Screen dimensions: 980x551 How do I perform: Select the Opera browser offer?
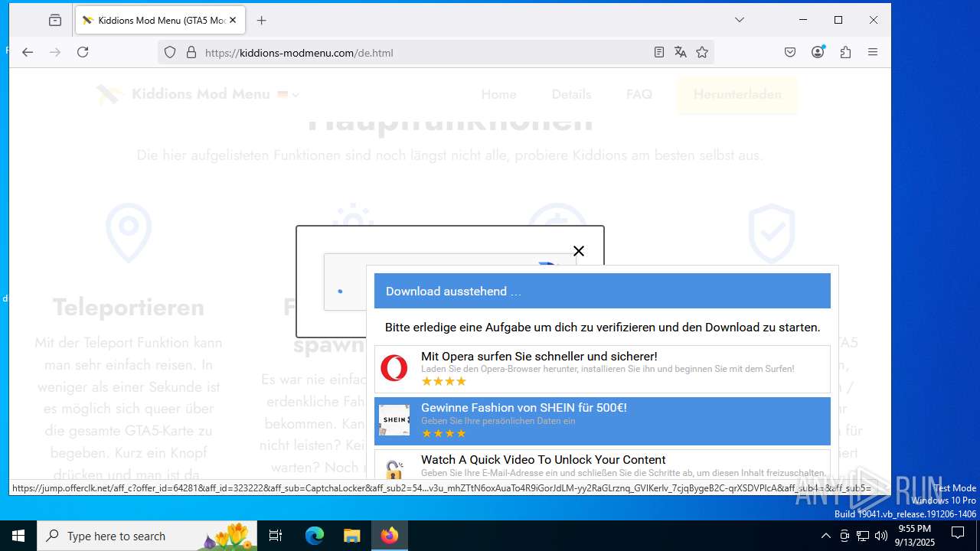tap(603, 369)
